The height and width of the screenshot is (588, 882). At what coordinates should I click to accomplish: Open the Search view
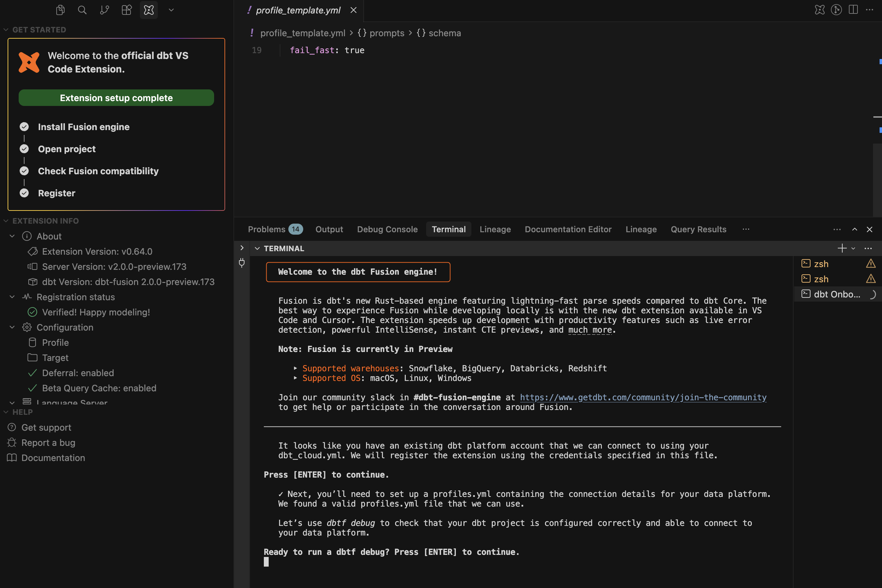click(x=82, y=10)
